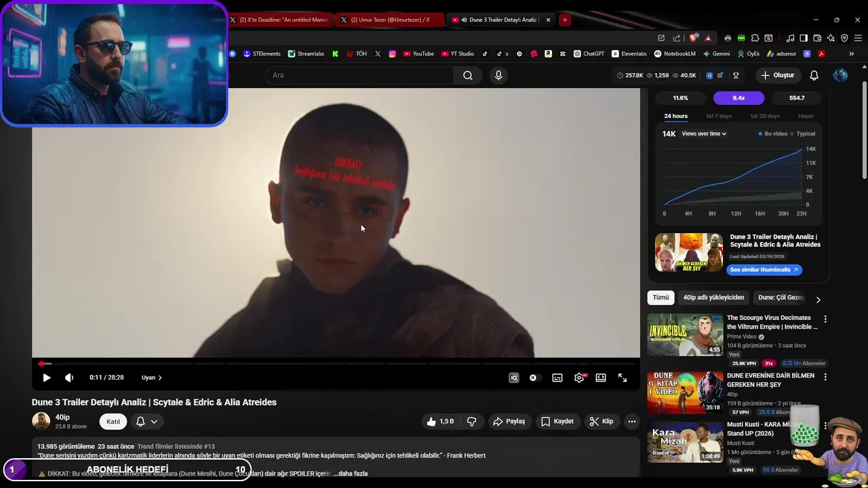
Task: Expand notification bell dropdown for 40ip
Action: (x=146, y=422)
